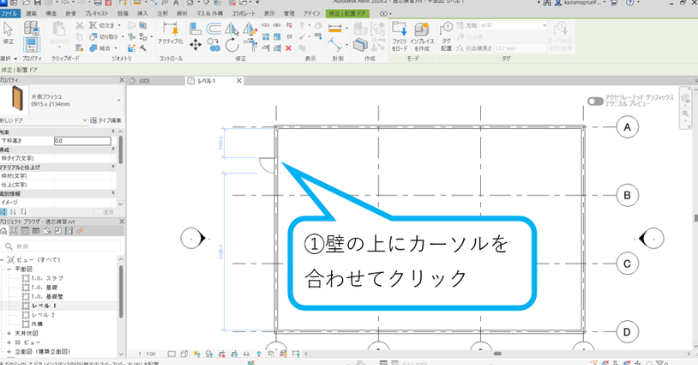Click the 1:100 view scale

point(147,354)
